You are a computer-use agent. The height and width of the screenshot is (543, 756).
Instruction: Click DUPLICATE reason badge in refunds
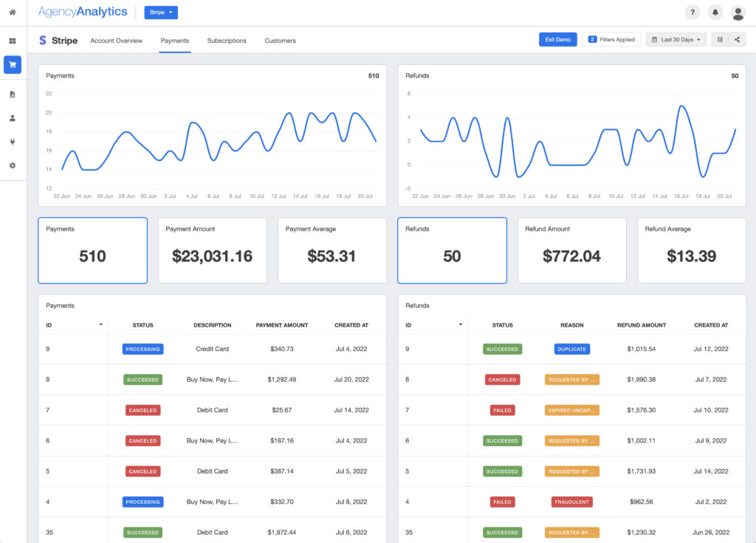point(572,349)
